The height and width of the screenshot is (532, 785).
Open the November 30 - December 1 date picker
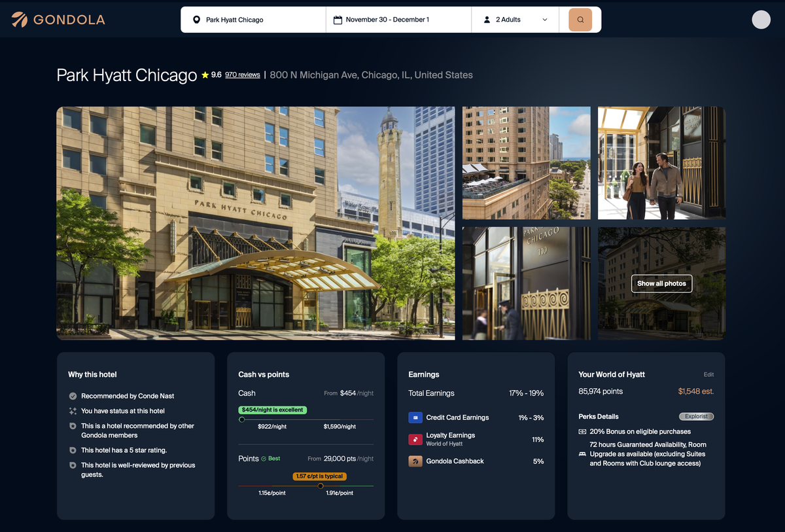coord(387,20)
